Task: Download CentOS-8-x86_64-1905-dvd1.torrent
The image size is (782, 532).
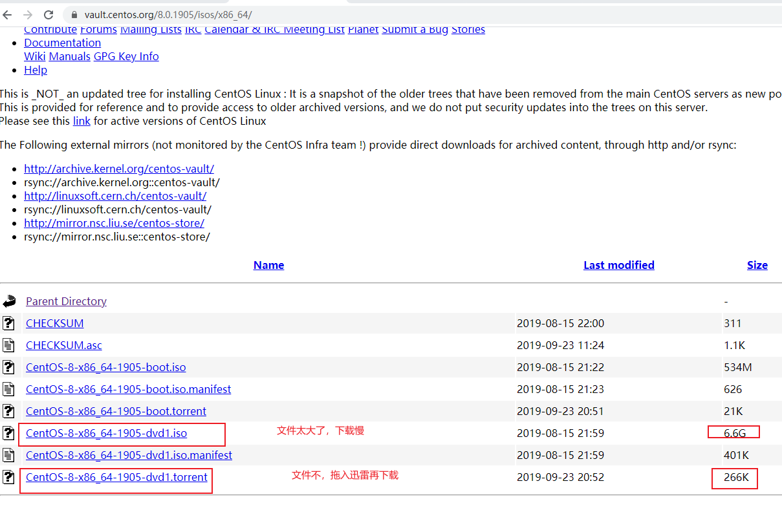Action: (x=117, y=477)
